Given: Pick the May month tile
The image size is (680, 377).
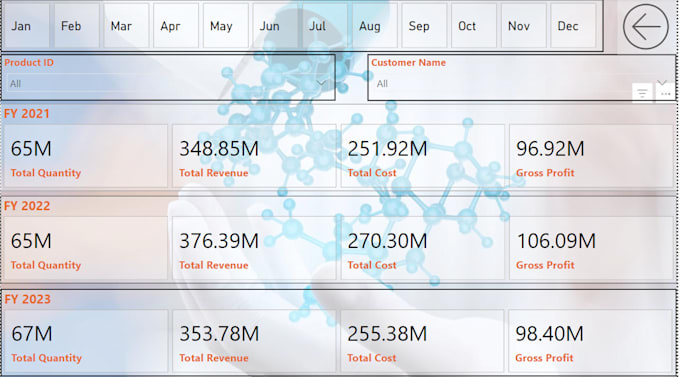Looking at the screenshot, I should (226, 26).
